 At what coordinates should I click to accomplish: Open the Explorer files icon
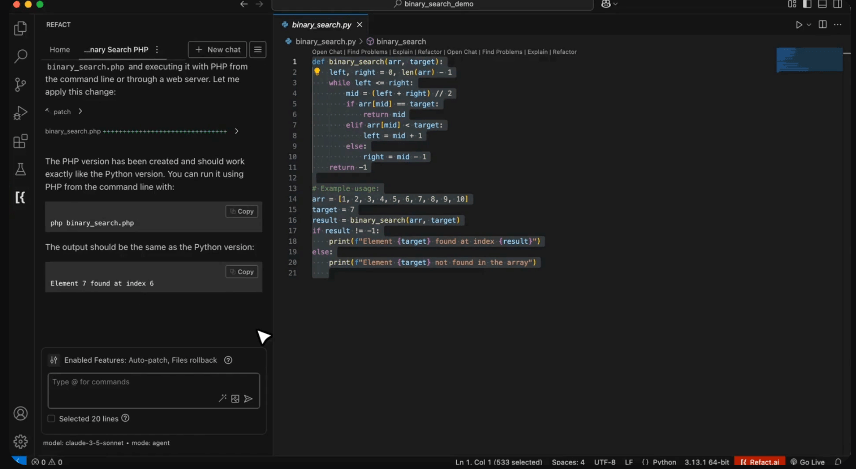point(20,28)
